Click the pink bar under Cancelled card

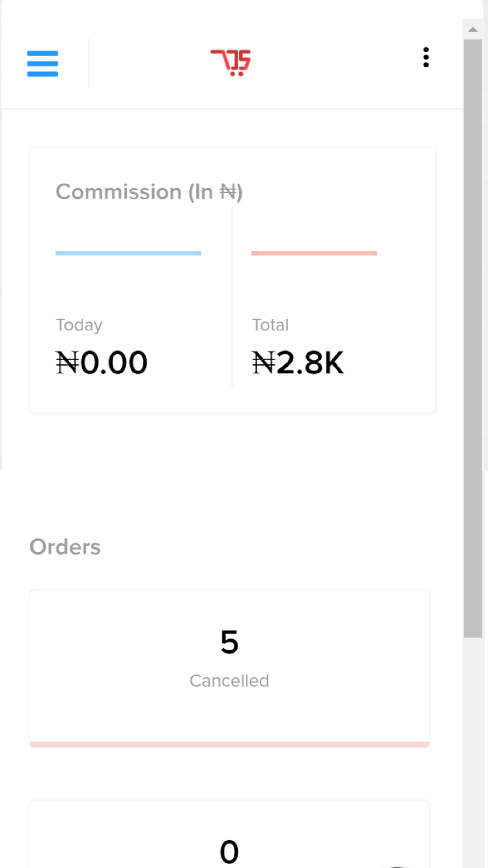229,744
